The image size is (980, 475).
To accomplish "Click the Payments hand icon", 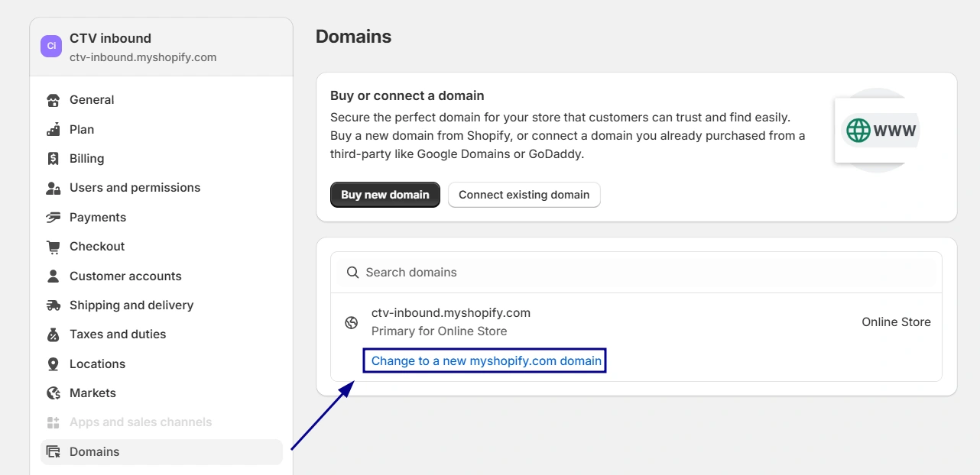I will click(53, 218).
